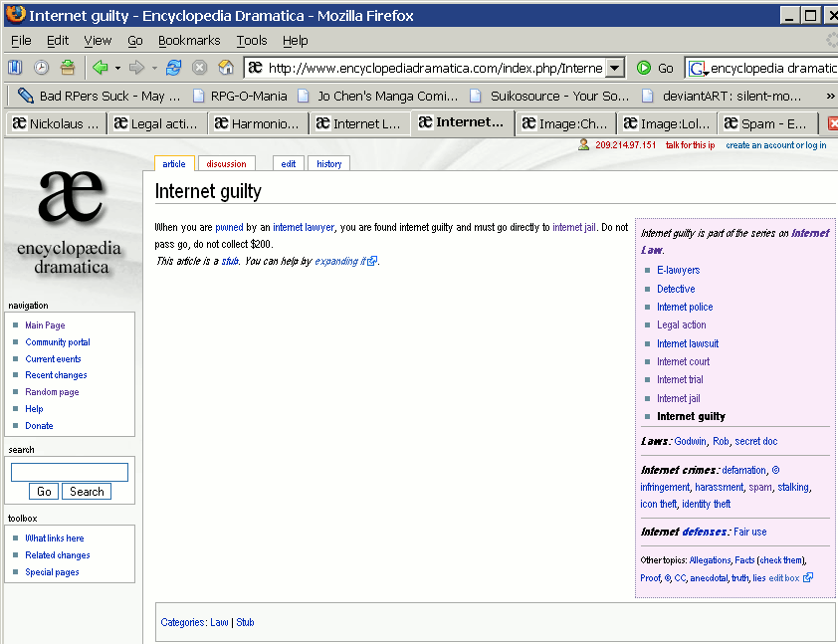Click the wiki 'Search' button
The height and width of the screenshot is (644, 838).
point(87,492)
